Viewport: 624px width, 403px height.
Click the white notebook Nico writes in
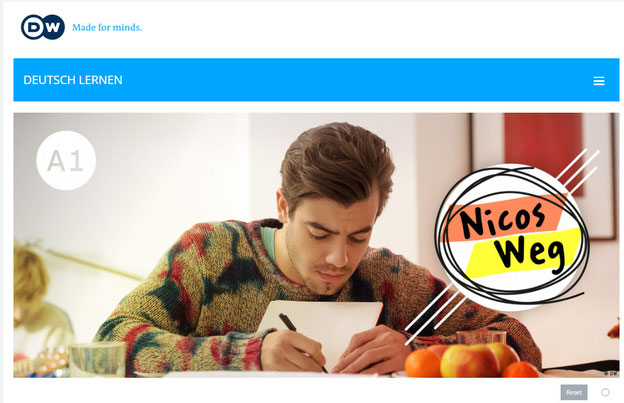[322, 328]
